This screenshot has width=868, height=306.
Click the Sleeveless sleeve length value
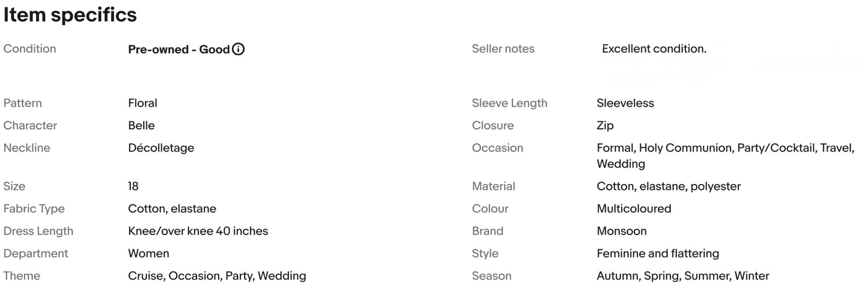625,103
